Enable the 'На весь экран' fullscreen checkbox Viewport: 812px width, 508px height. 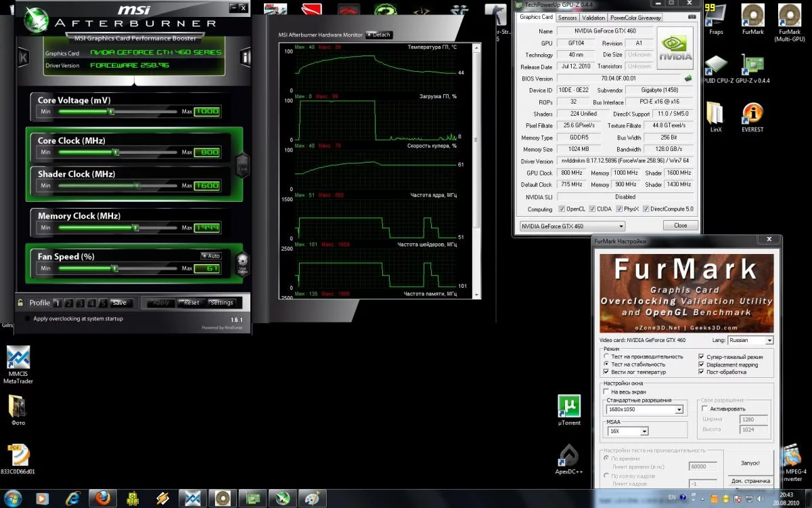[x=606, y=391]
